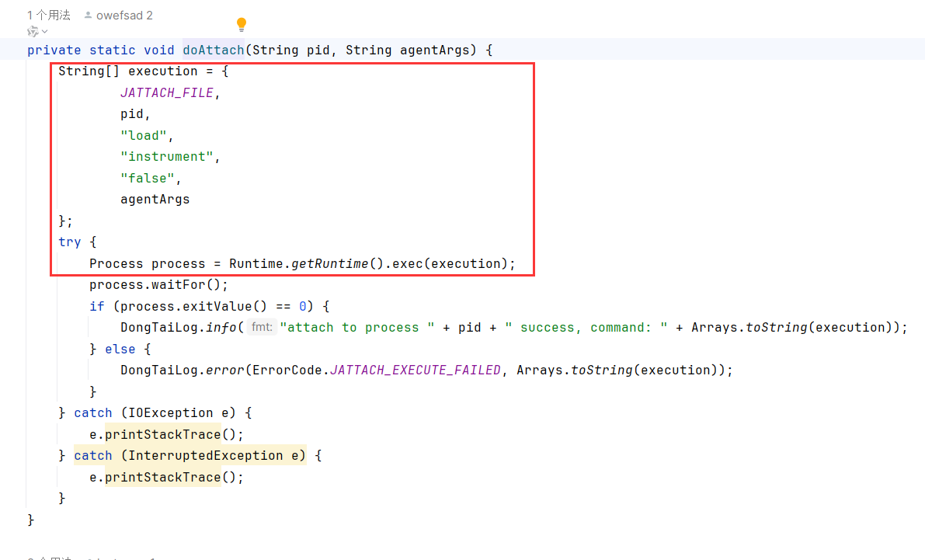Click the try keyword
The image size is (925, 560).
point(69,242)
